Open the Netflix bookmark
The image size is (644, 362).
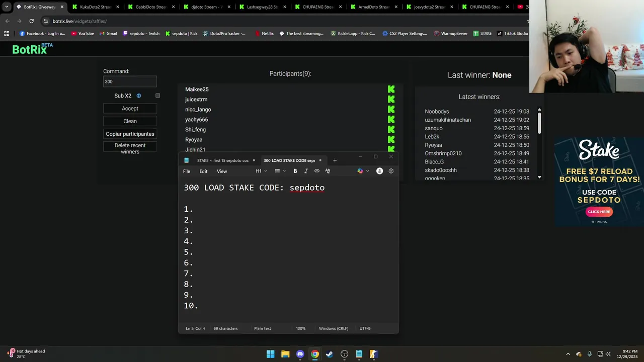point(264,34)
